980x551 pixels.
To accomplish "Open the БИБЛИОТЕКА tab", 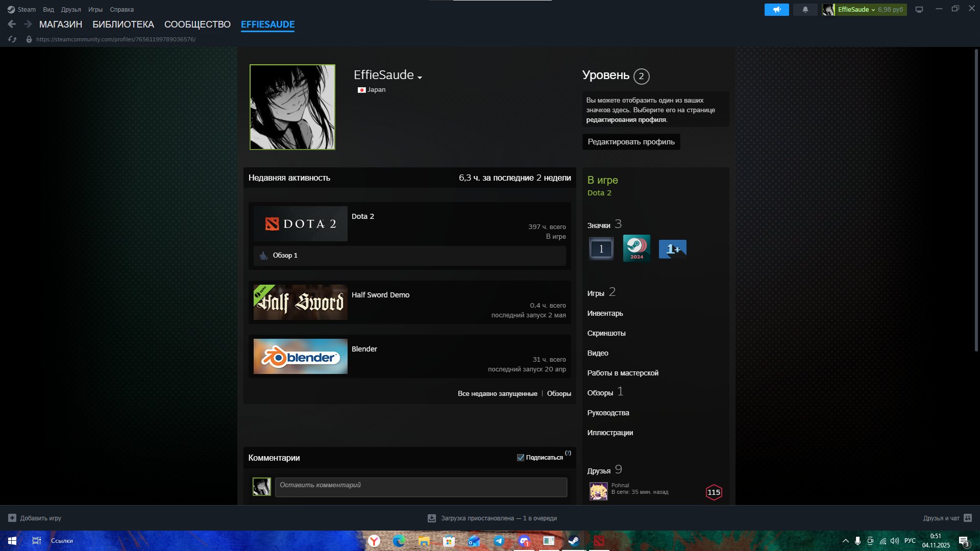I will (123, 24).
